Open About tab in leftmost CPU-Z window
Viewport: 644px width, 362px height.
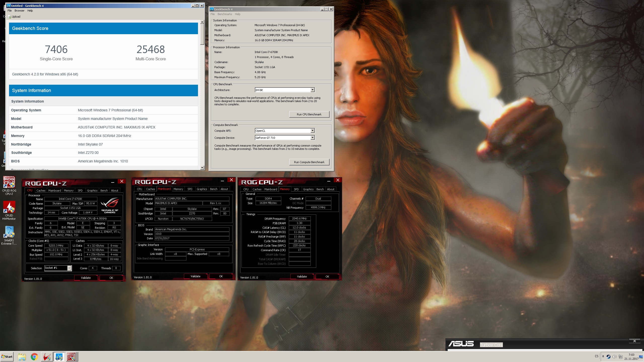click(x=115, y=191)
